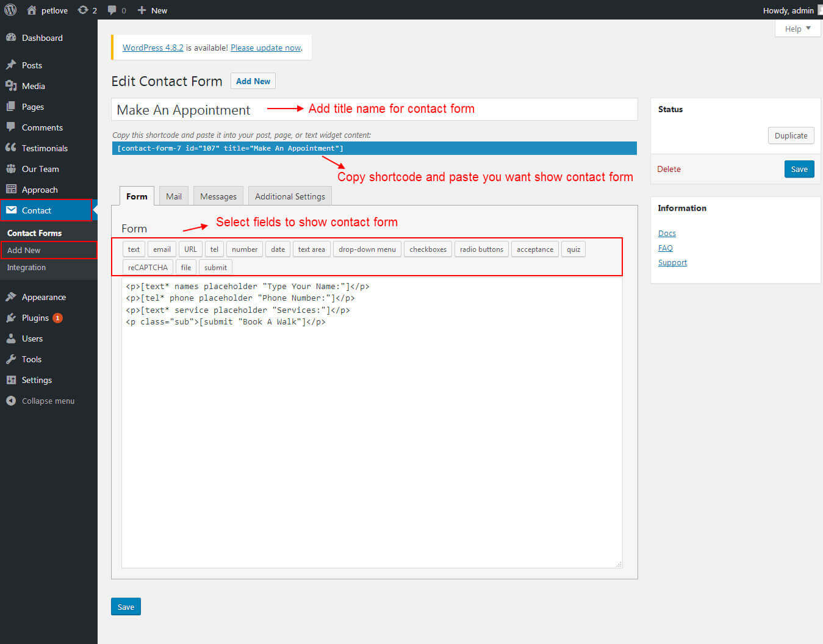
Task: Insert a tel field tag
Action: click(214, 249)
